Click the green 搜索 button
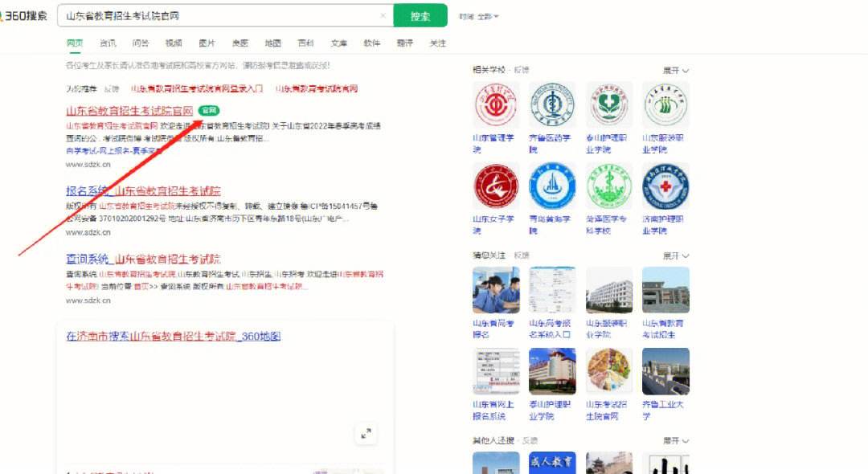This screenshot has width=868, height=474. [x=420, y=16]
